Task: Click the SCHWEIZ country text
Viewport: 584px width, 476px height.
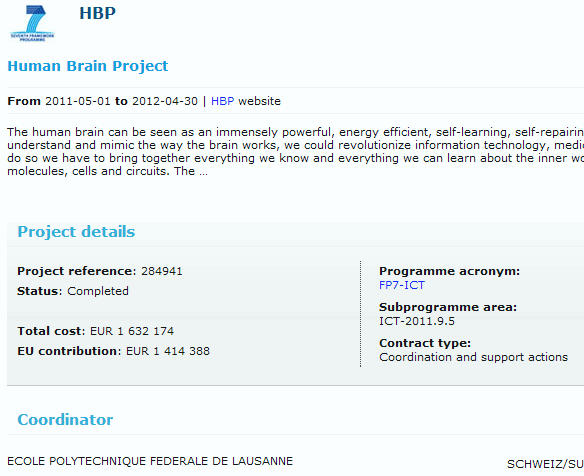Action: pos(545,464)
